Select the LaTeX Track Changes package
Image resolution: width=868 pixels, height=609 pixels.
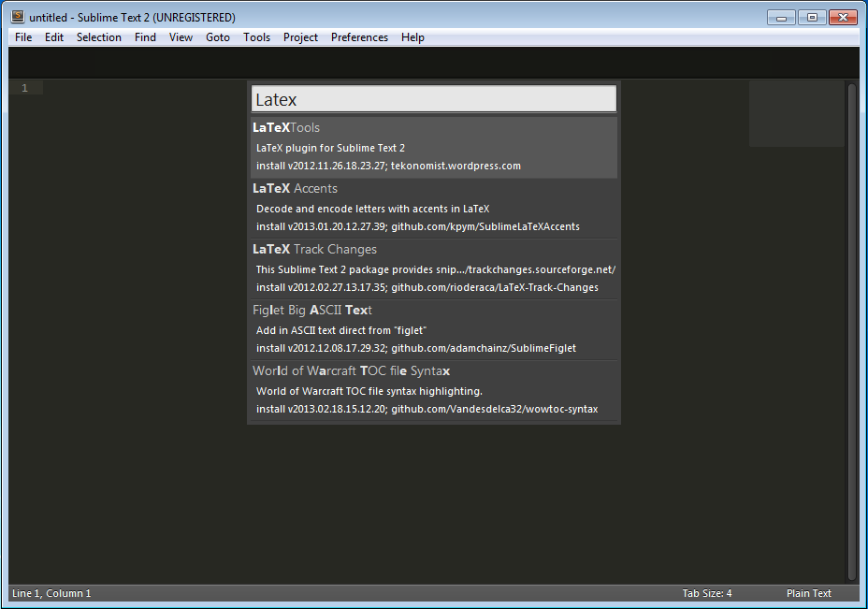point(434,269)
